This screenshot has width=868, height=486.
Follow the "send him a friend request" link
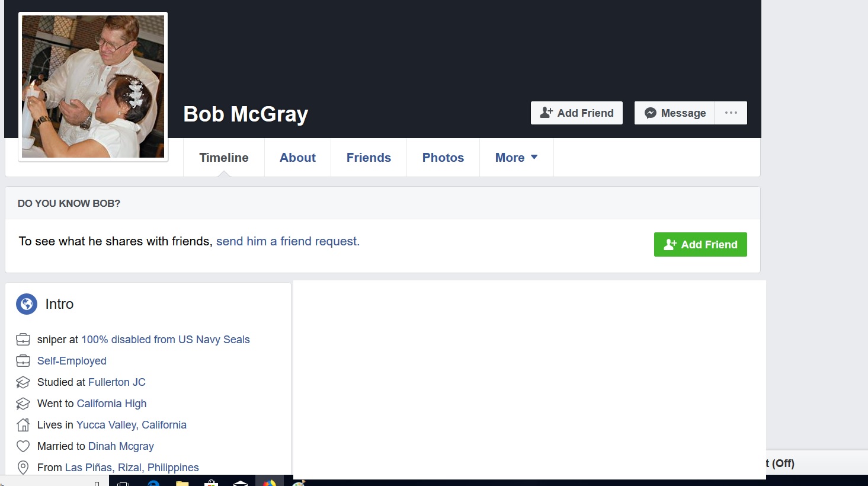287,241
